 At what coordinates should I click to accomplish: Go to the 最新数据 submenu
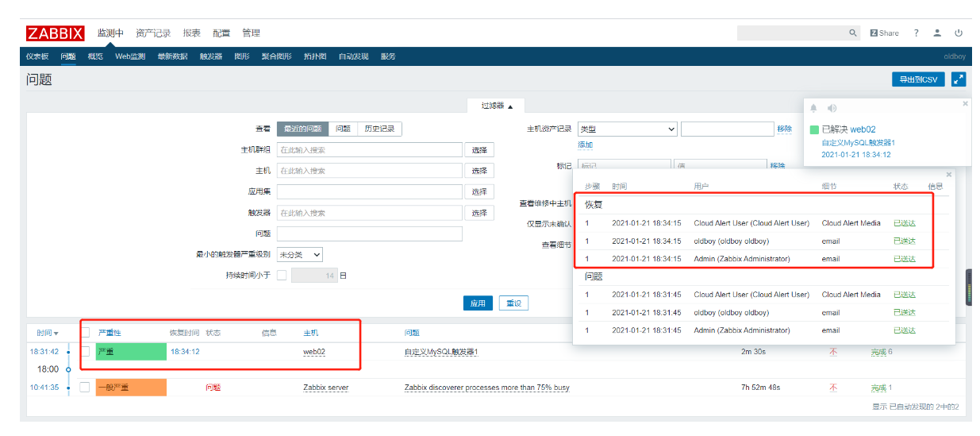pos(172,56)
